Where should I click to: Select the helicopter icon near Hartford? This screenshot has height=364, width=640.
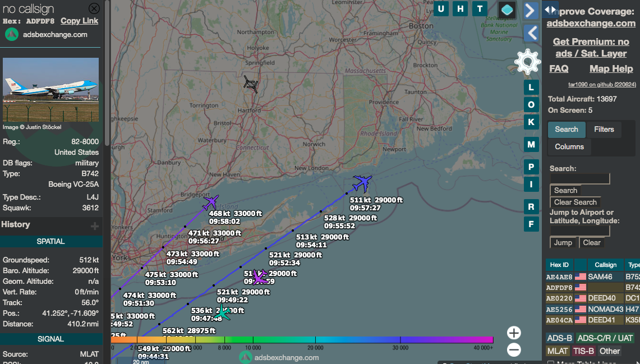click(x=251, y=84)
